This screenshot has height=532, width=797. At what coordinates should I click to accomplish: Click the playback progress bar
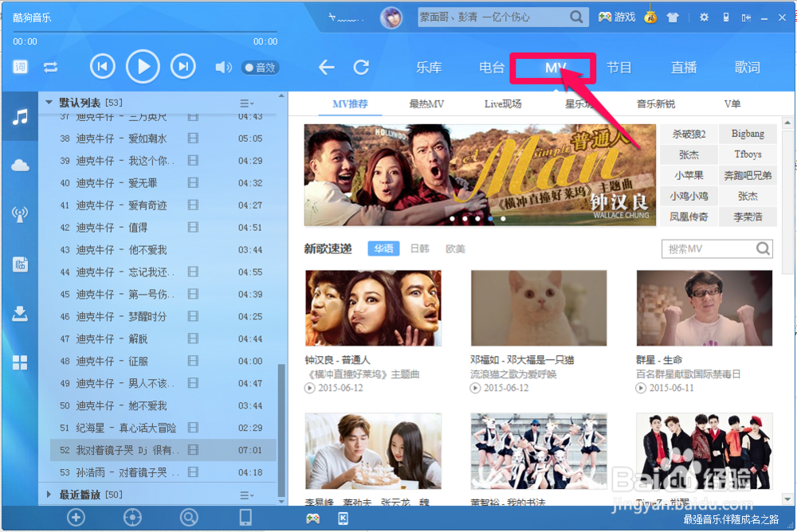[x=145, y=32]
